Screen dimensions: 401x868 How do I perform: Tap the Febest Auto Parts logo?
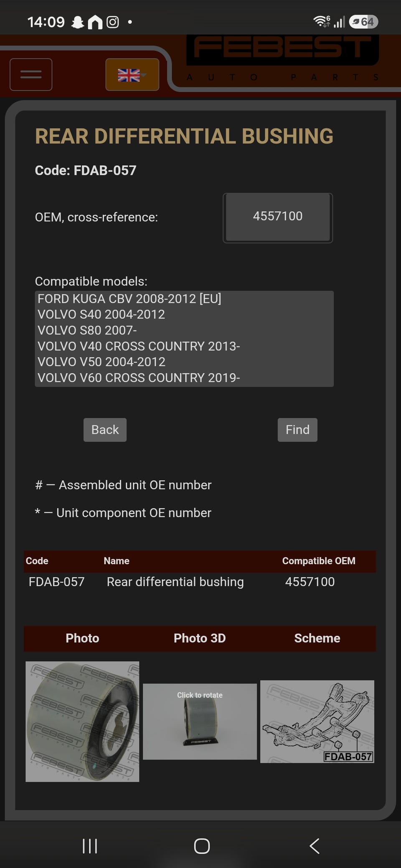tap(283, 58)
